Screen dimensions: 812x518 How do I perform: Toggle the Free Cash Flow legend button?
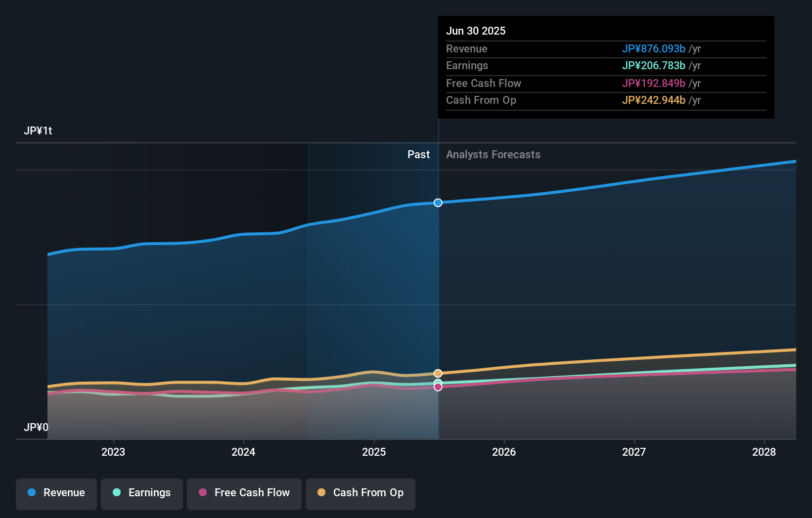pos(244,494)
